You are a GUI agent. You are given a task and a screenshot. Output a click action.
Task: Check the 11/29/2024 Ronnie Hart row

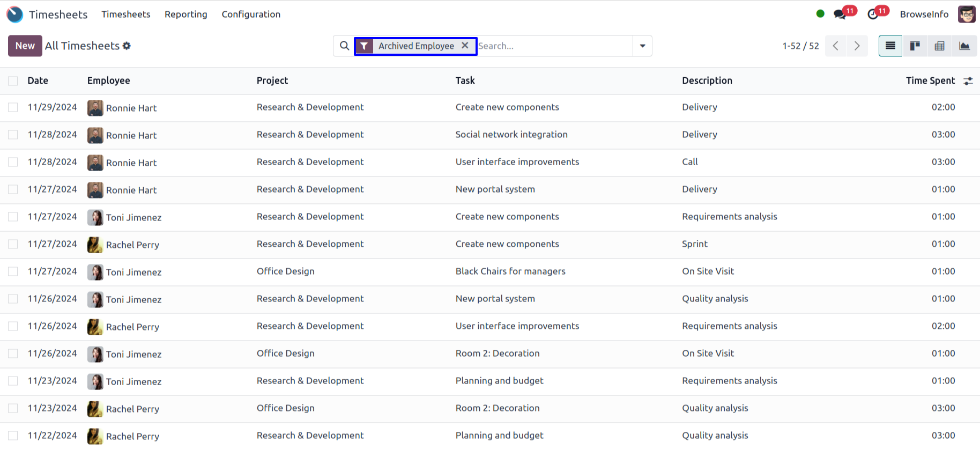tap(13, 107)
